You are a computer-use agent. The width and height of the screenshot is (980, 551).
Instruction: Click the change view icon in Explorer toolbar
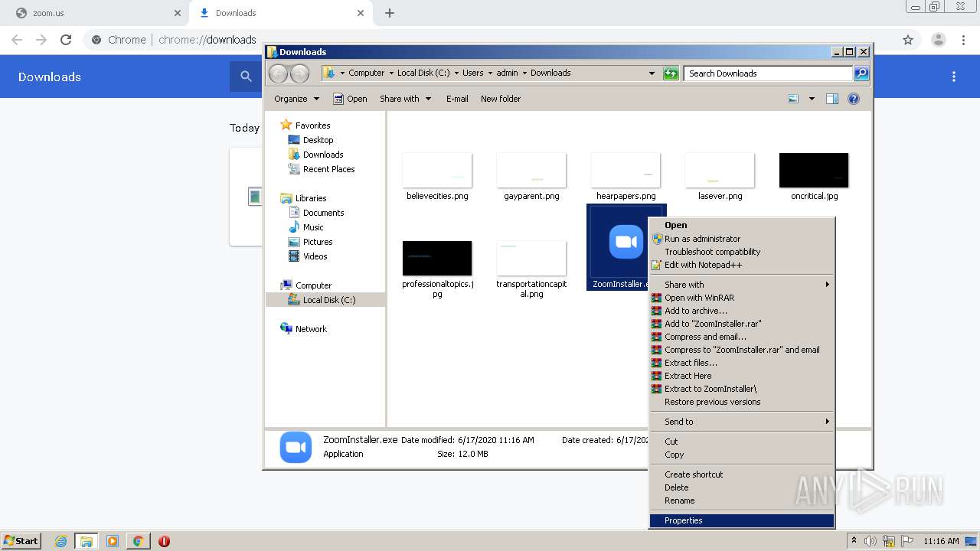793,99
